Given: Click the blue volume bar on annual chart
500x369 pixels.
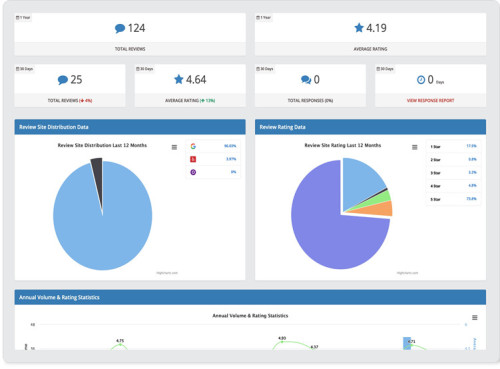Looking at the screenshot, I should 407,343.
